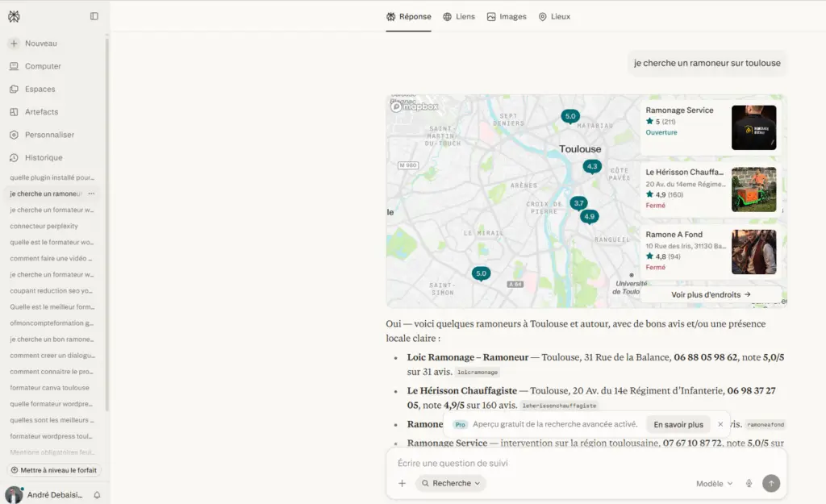Open history item 'je cherche un bon ramone...'

(x=52, y=339)
